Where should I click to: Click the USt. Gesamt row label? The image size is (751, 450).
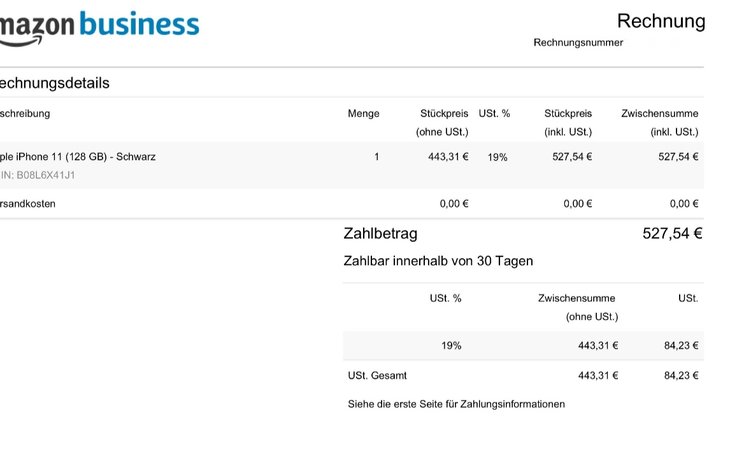pos(377,375)
